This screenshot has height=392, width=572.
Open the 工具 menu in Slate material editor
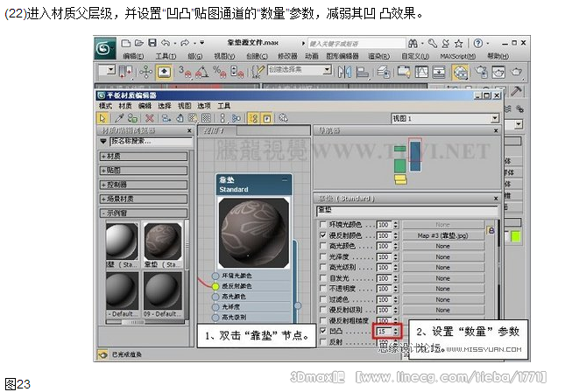pos(223,106)
